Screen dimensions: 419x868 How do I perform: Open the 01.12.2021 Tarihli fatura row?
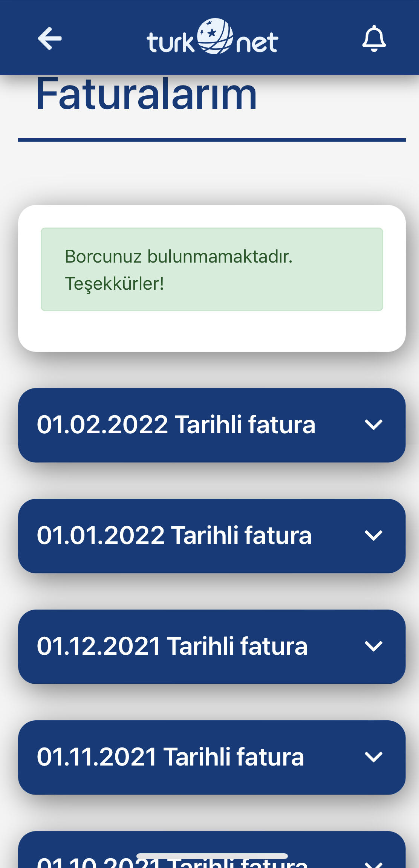click(x=212, y=646)
